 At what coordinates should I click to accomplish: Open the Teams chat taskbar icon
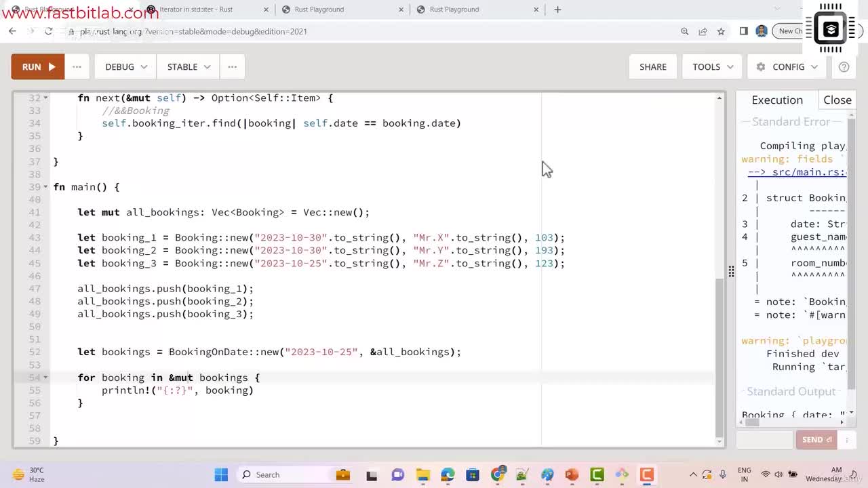[x=397, y=474]
